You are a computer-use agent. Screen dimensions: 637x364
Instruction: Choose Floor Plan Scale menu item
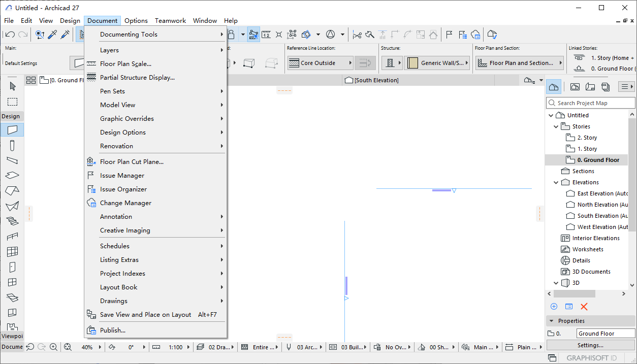[155, 64]
